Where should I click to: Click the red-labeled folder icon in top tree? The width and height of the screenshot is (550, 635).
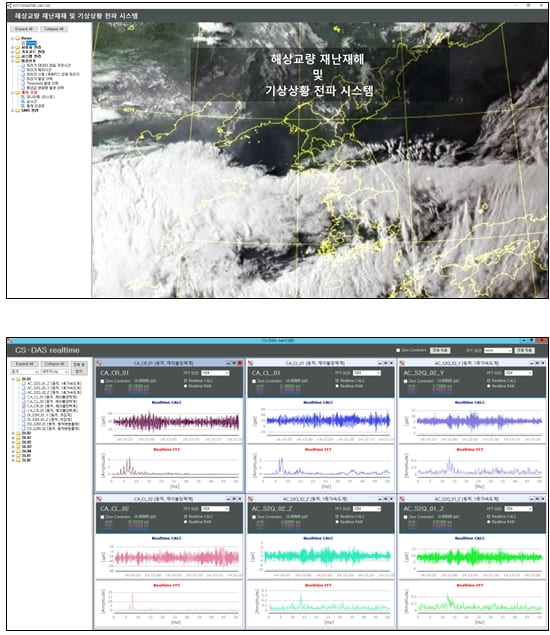[x=17, y=92]
